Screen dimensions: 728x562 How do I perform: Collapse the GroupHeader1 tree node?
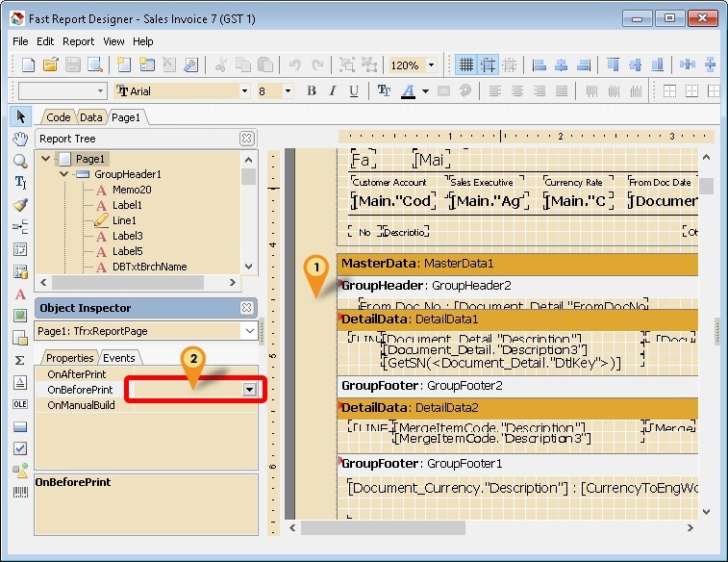[63, 174]
